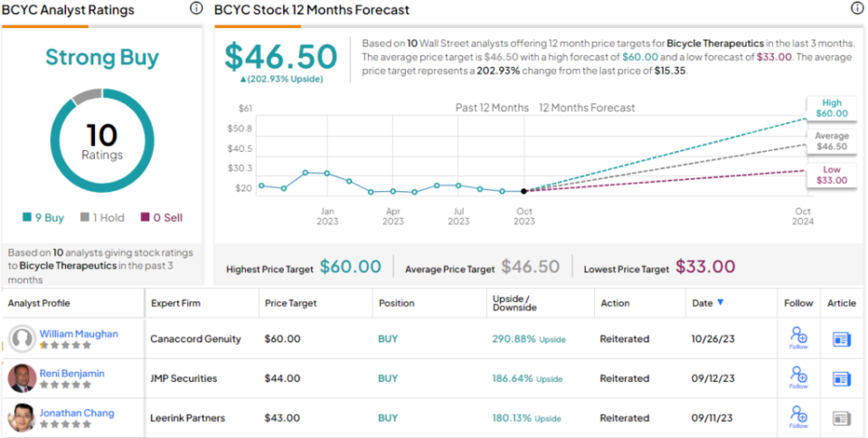Open Jonathan Chang analyst profile link
This screenshot has height=438, width=868.
[77, 413]
